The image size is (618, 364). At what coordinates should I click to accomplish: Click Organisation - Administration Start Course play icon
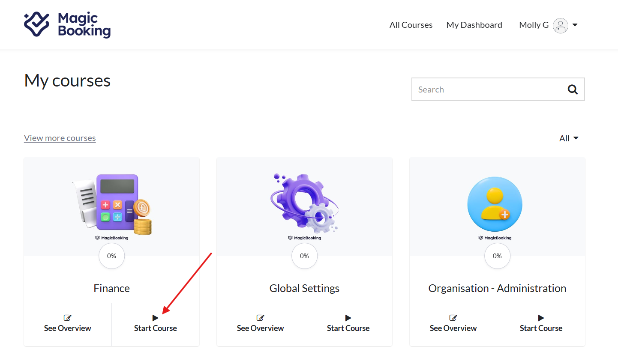[541, 318]
